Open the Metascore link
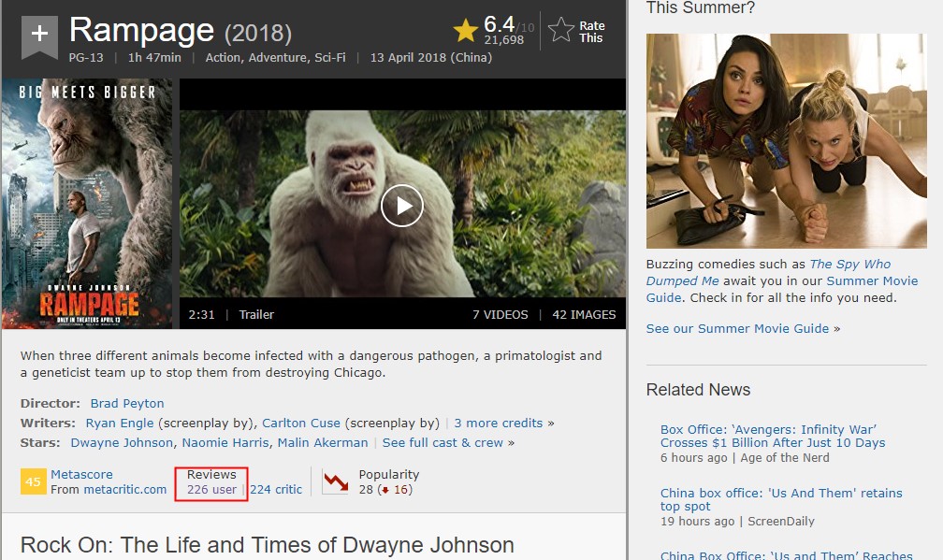This screenshot has width=943, height=560. [81, 474]
